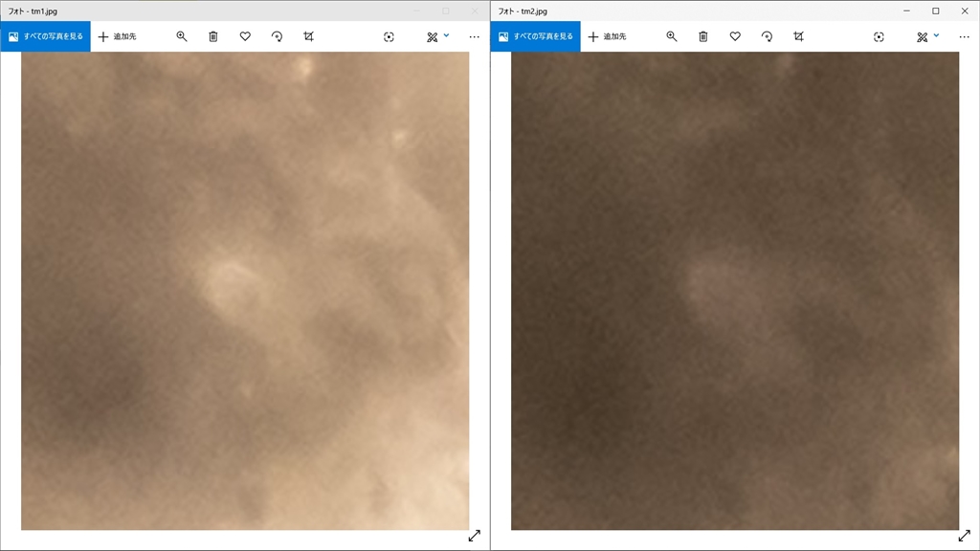Open more options ellipsis in tm1.jpg window
The image size is (980, 551).
coord(475,37)
